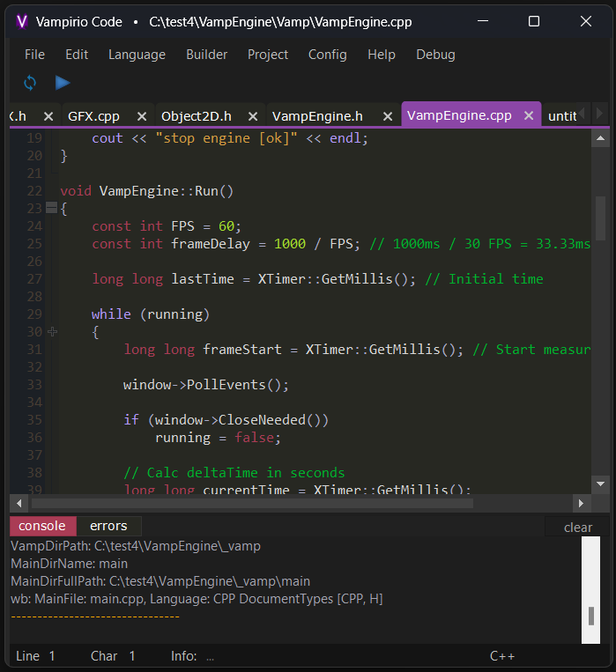Switch to the errors tab

108,526
